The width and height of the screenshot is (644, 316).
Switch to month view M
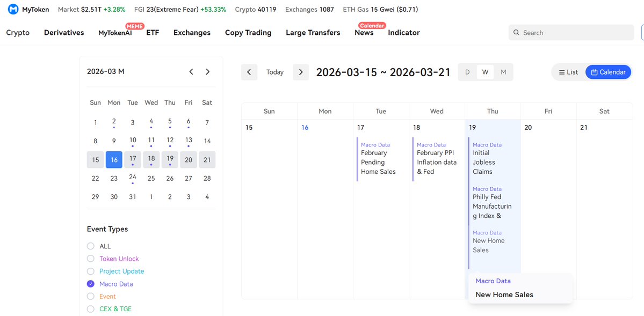503,72
